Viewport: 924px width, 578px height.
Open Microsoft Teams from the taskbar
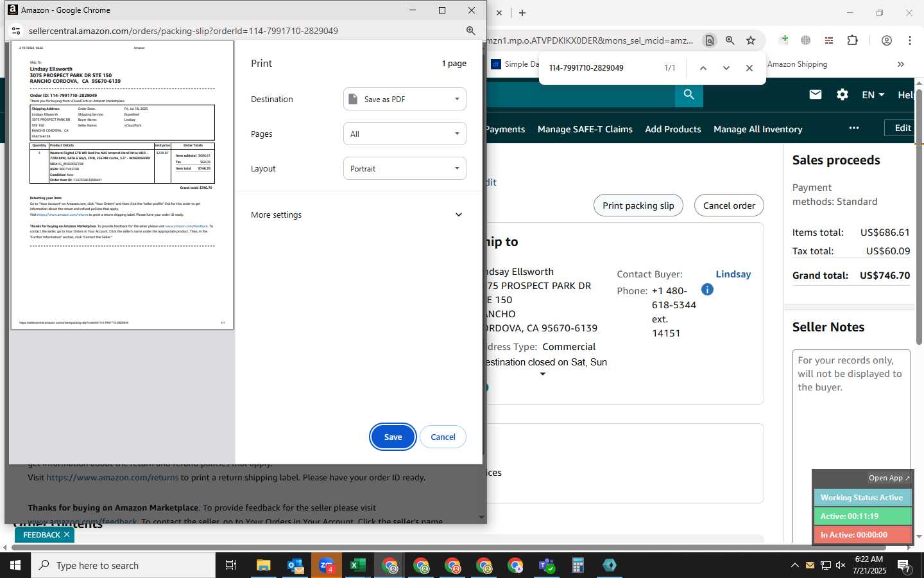547,565
